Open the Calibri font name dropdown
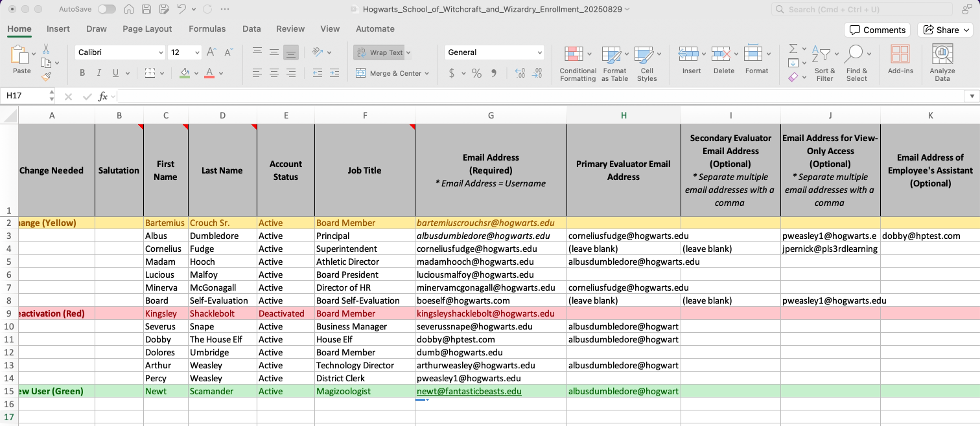 (x=161, y=52)
